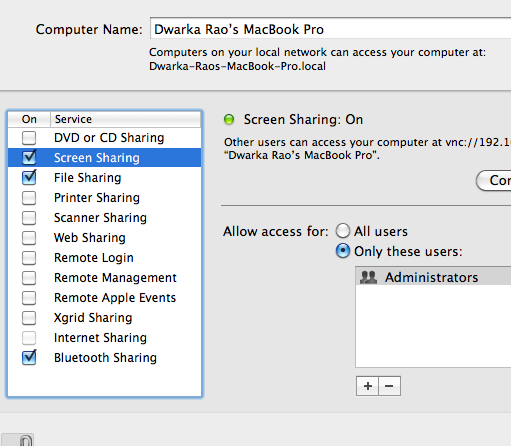Remove selected user with minus button
511x446 pixels.
389,386
